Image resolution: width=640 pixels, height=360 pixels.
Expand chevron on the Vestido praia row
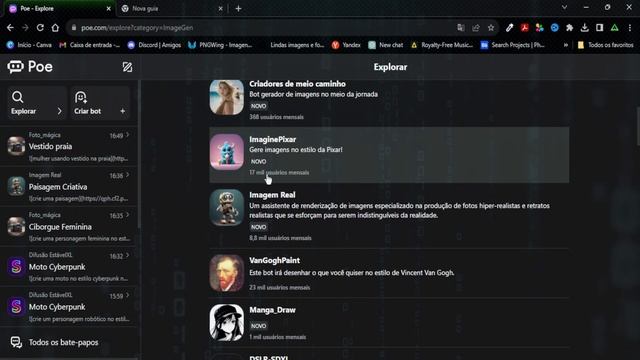click(128, 135)
